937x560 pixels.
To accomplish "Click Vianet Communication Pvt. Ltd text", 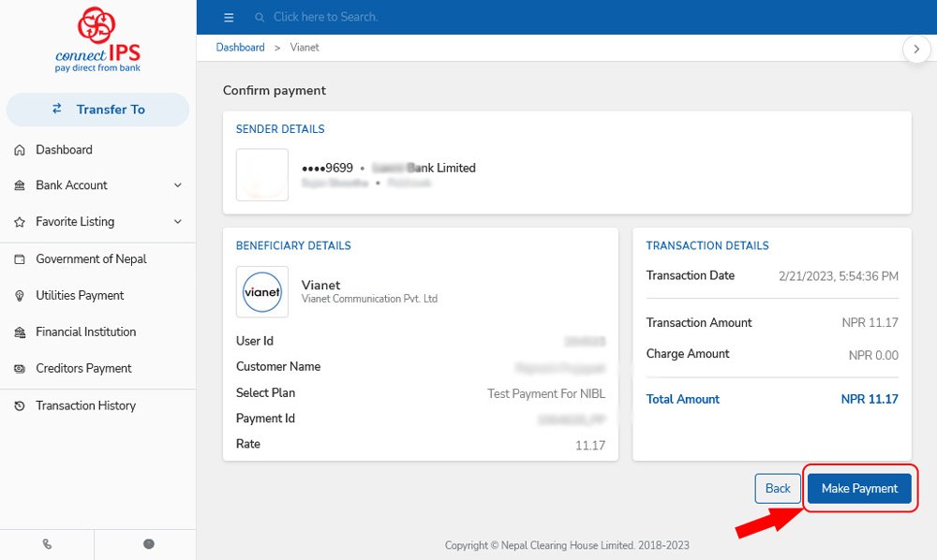I will click(x=369, y=299).
